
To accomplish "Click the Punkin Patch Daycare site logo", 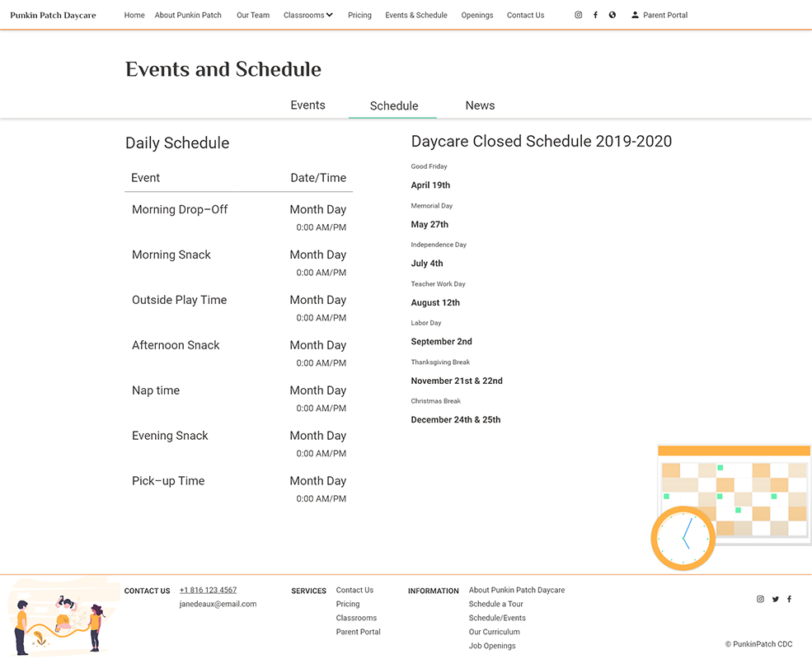I will coord(53,15).
